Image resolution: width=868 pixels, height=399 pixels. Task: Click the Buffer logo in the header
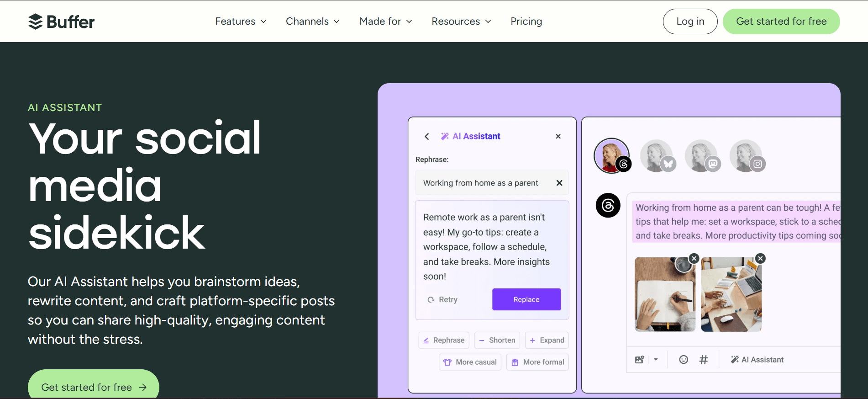(61, 21)
